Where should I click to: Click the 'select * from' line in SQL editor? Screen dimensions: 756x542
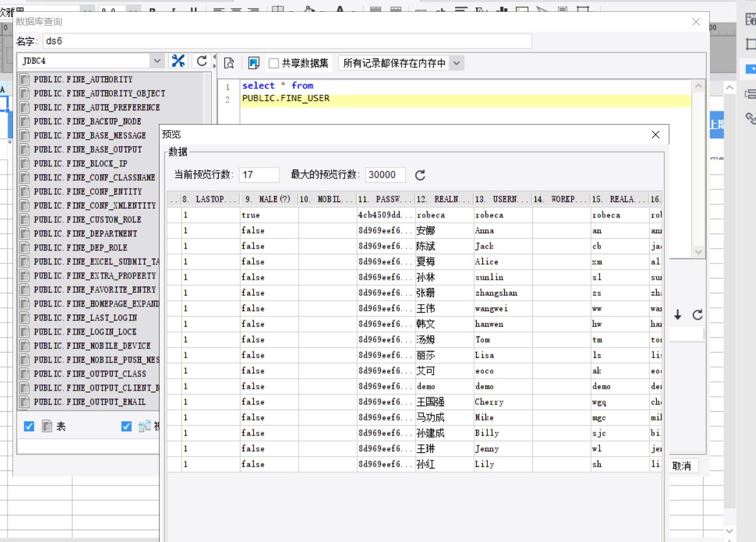click(277, 85)
